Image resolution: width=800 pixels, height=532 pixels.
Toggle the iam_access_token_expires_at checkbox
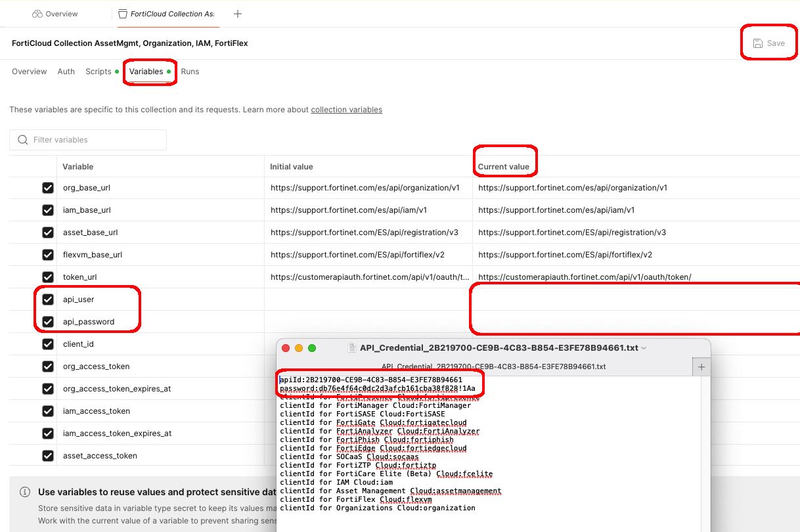pos(48,433)
